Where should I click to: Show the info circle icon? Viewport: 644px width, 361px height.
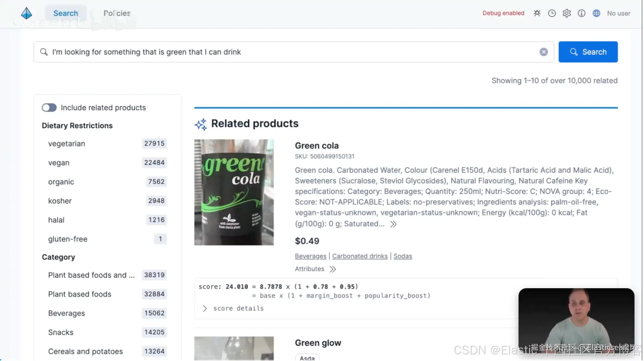582,13
